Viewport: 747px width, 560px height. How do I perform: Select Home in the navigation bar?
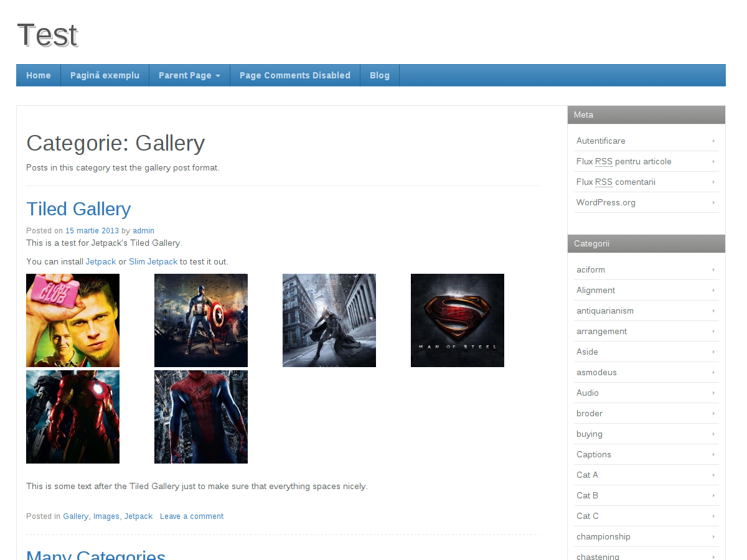(x=38, y=75)
